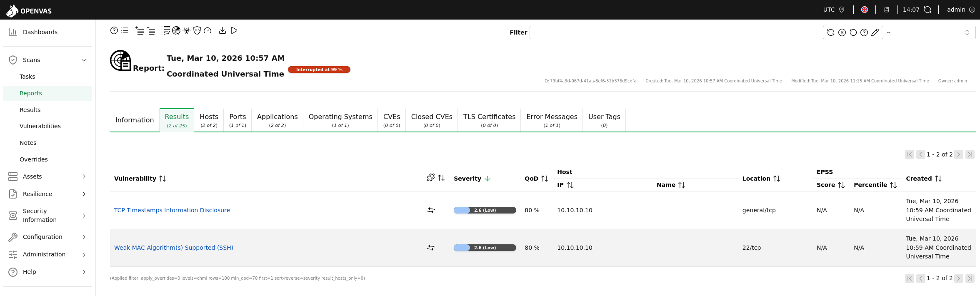
Task: Switch to the Applications tab
Action: [x=277, y=120]
